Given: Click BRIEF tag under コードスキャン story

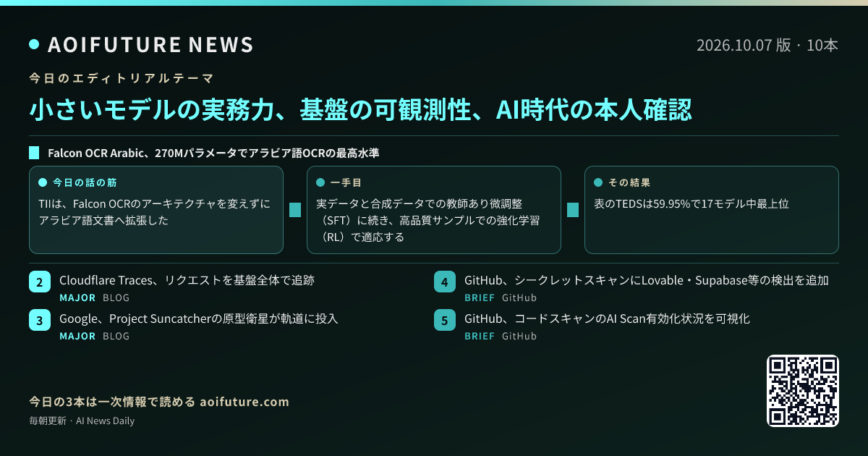Looking at the screenshot, I should click(480, 336).
